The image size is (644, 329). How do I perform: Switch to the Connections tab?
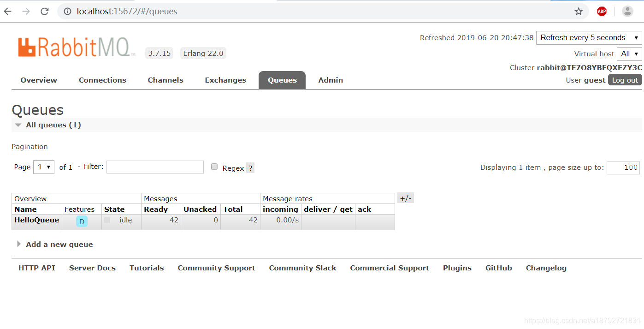[x=102, y=80]
